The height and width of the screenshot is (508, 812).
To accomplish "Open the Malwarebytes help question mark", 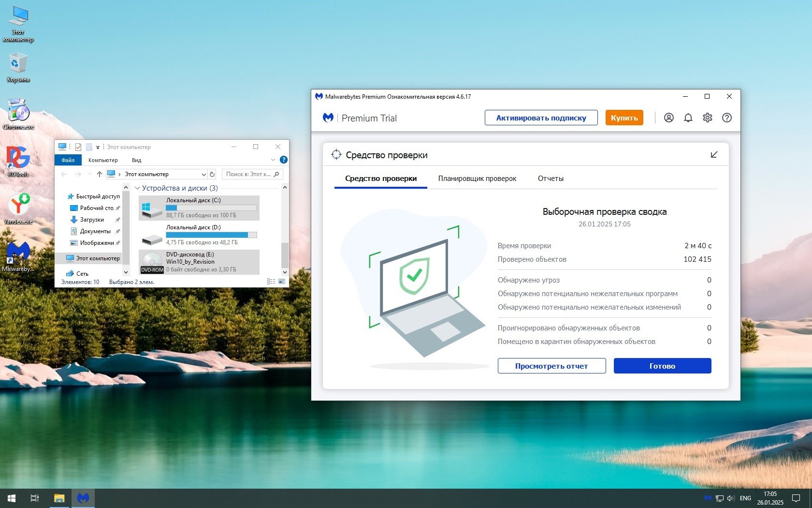I will (727, 118).
